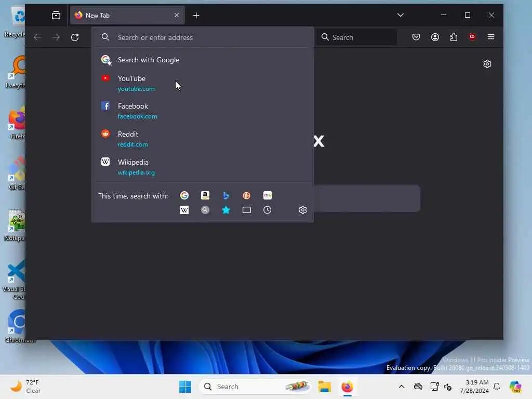The width and height of the screenshot is (532, 399).
Task: Click the facebook.com link text
Action: (137, 116)
